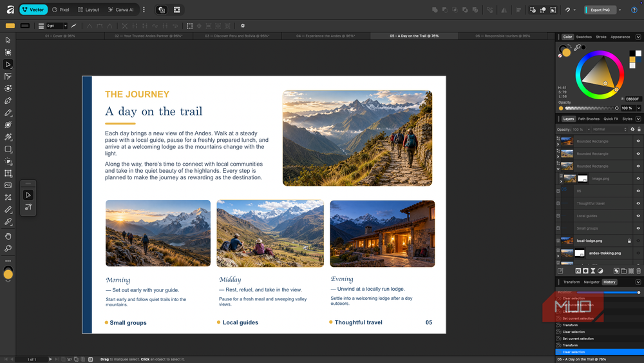Screen dimensions: 644x363
Task: Select the Rounded Rectangle shape tool
Action: tap(8, 149)
